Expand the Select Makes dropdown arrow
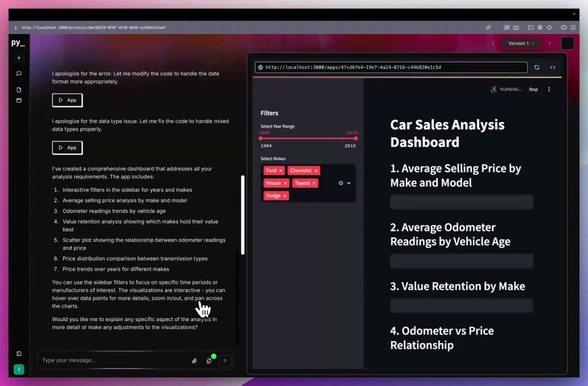The image size is (588, 386). pyautogui.click(x=349, y=183)
